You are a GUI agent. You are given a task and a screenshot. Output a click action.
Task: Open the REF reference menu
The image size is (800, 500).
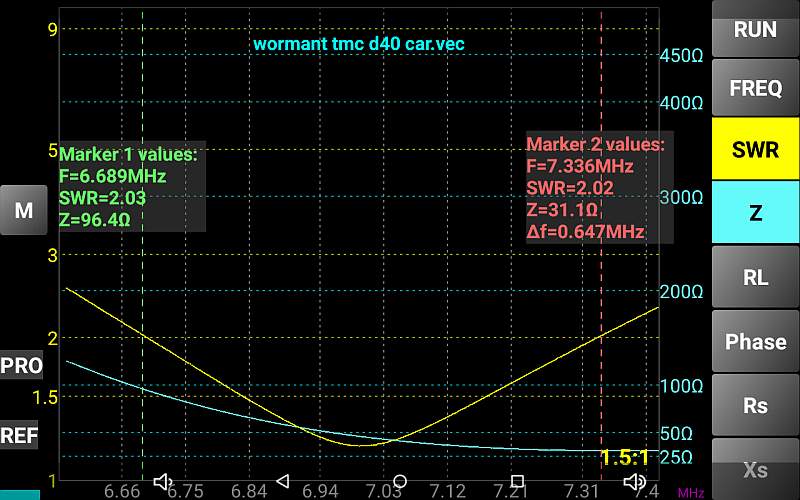pos(19,436)
